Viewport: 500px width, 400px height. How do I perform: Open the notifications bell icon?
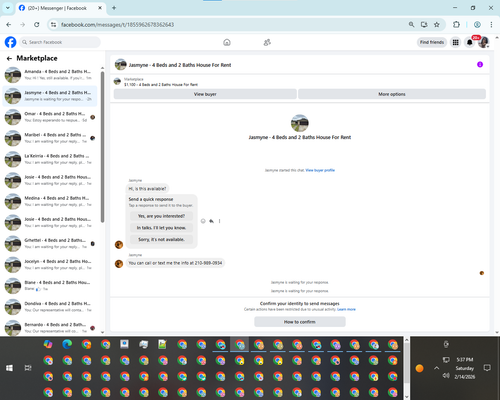469,42
